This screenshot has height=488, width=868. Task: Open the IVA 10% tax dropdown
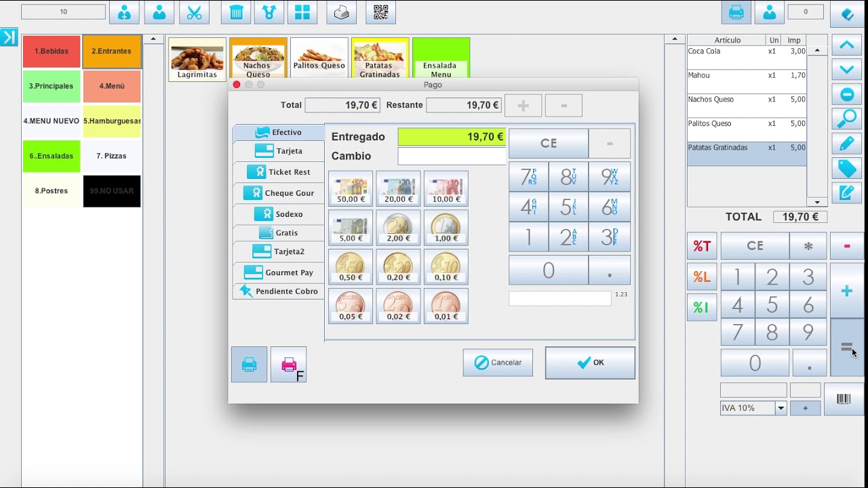(781, 408)
